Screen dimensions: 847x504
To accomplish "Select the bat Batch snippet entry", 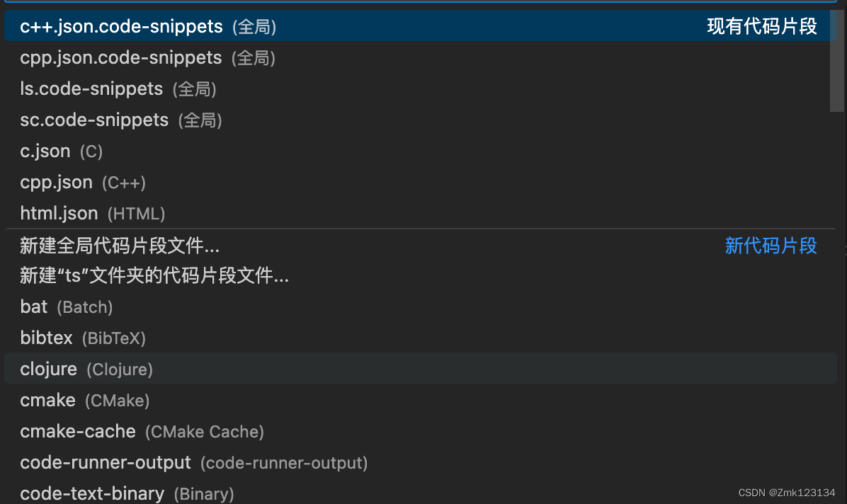I will point(33,307).
